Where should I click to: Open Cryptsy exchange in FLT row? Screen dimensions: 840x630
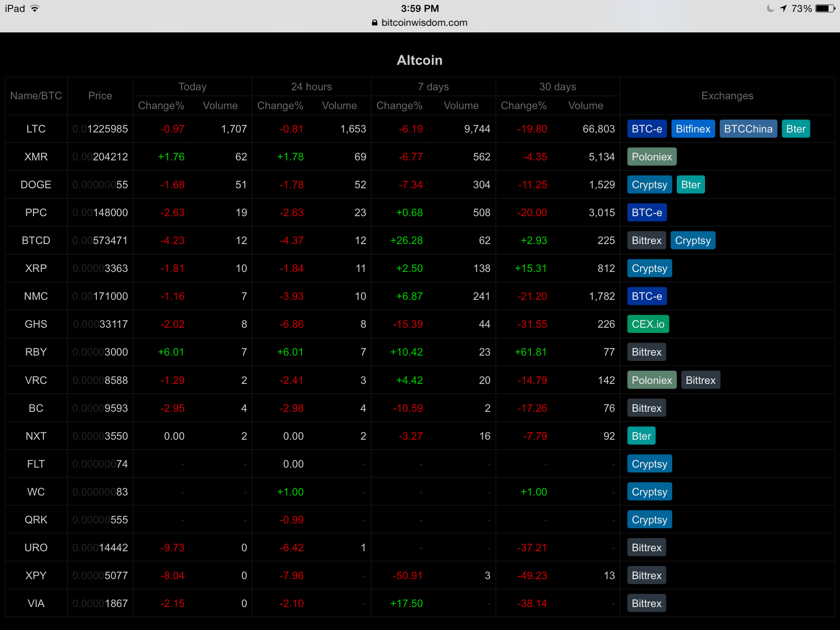click(x=650, y=464)
